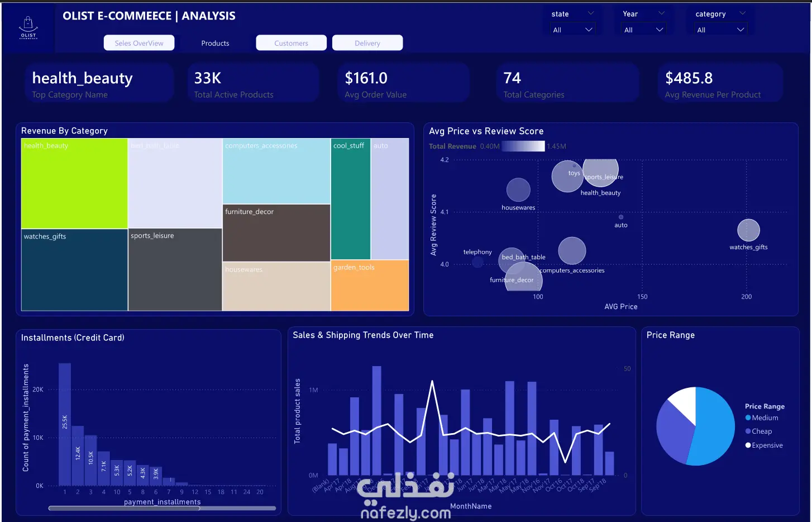Click the auto bubble in scatter chart

tap(621, 217)
